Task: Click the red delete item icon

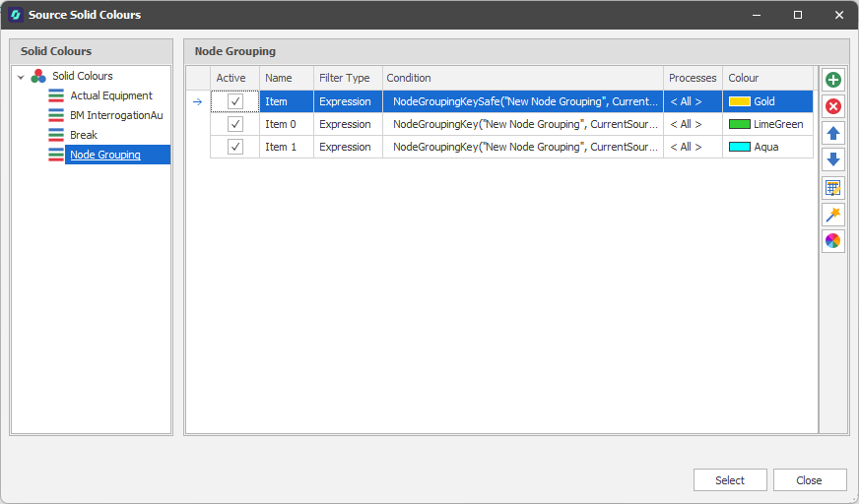Action: (833, 106)
